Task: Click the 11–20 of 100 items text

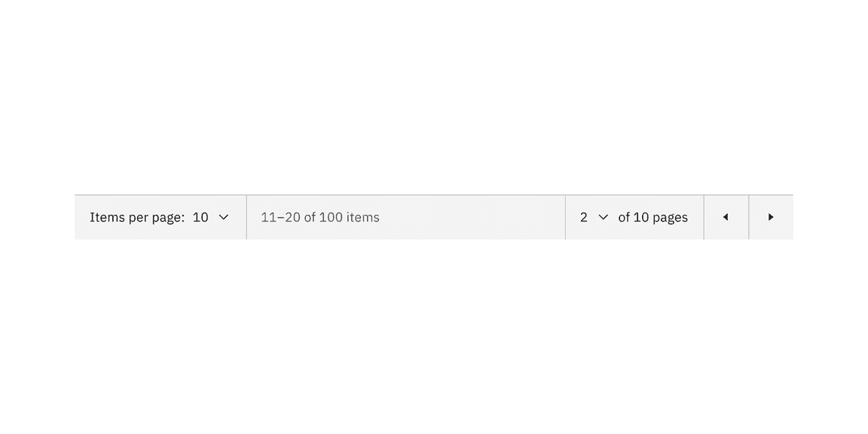Action: [319, 217]
